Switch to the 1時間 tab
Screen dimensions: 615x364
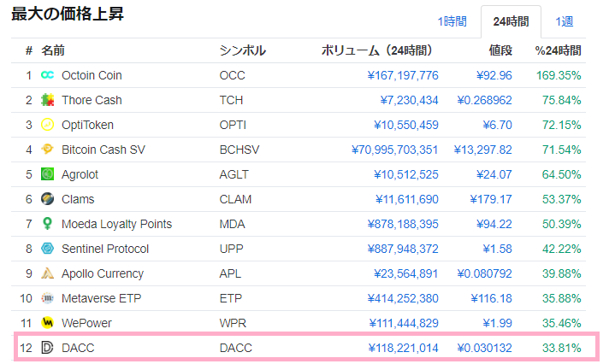(x=452, y=21)
